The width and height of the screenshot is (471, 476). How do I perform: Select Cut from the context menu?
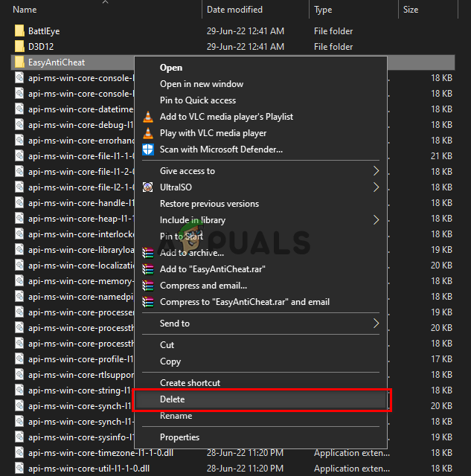167,345
